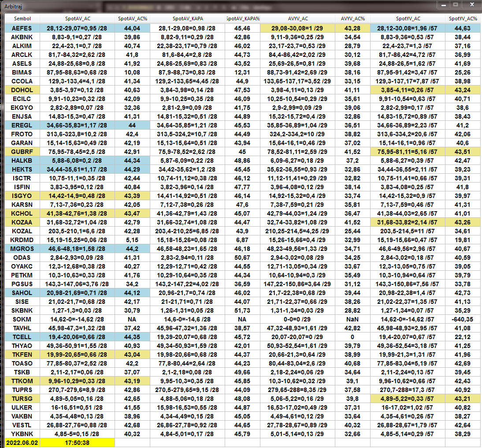Click TUPRS AVYV_AC value 279,65-288=8,35 /29
This screenshot has height=448, width=482.
297,390
